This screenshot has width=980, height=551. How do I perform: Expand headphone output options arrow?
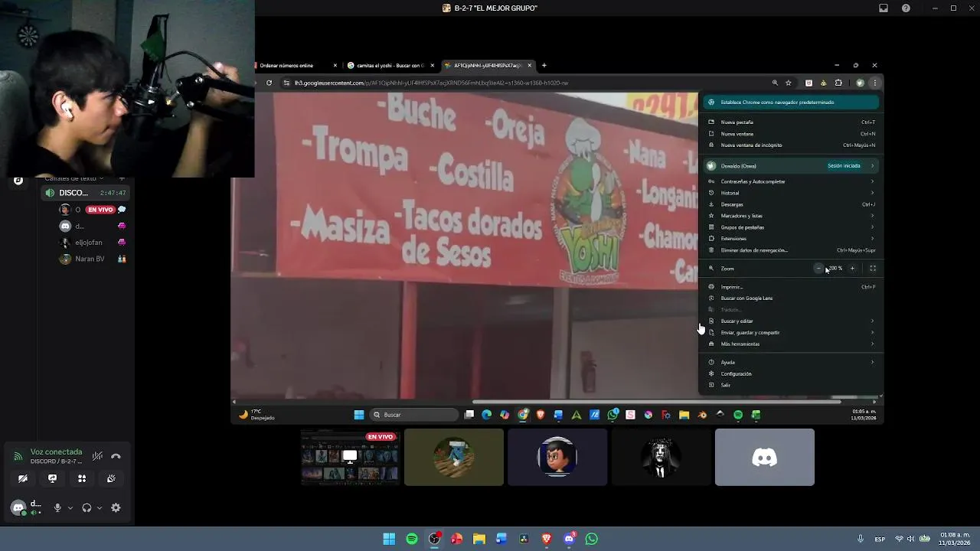[100, 507]
